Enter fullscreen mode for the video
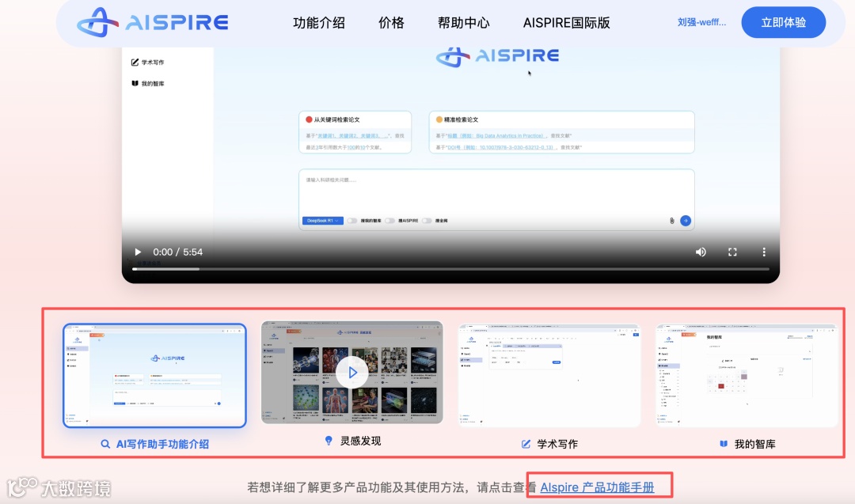Screen dimensions: 855x504 (x=732, y=252)
